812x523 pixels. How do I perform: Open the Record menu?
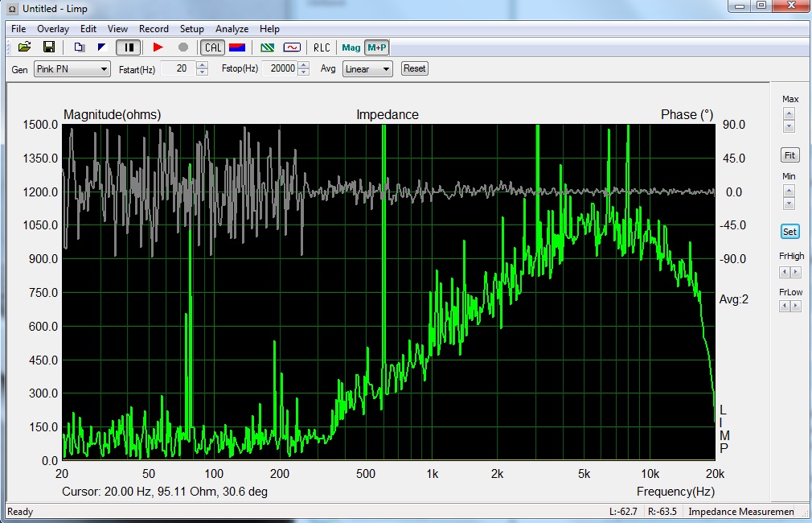tap(154, 29)
